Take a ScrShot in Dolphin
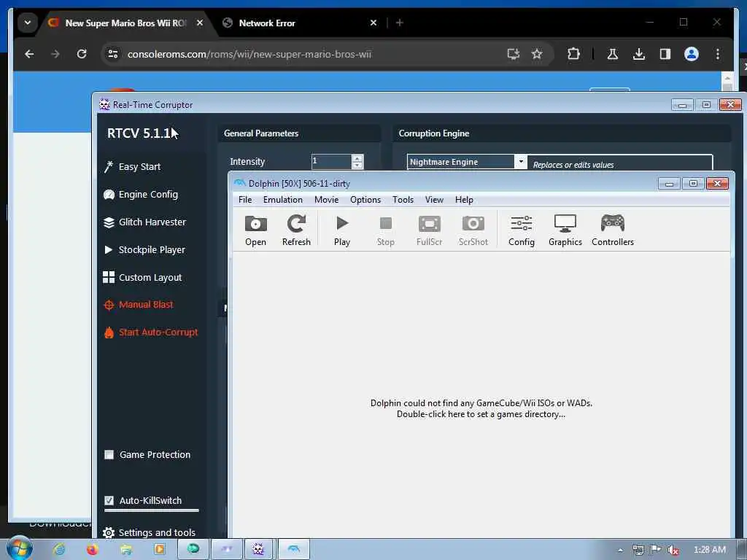Screen dimensions: 747x560 473,230
